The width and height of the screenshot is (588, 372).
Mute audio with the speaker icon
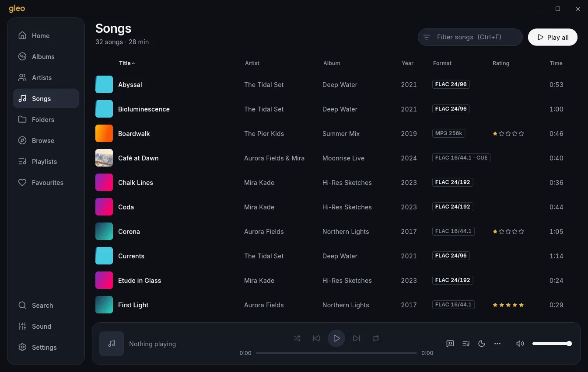click(520, 344)
